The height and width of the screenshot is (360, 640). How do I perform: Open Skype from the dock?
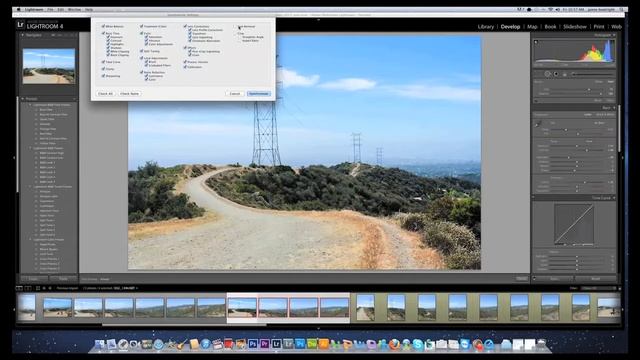pyautogui.click(x=418, y=344)
